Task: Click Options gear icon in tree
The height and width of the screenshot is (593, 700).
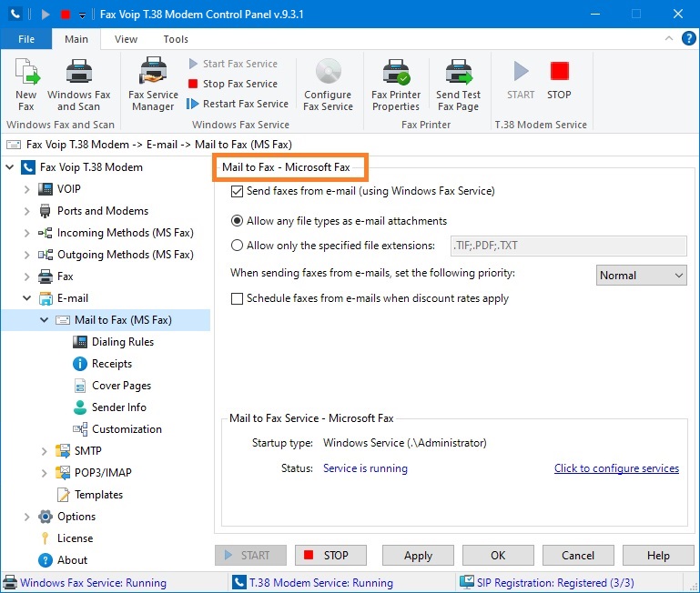Action: (x=46, y=517)
